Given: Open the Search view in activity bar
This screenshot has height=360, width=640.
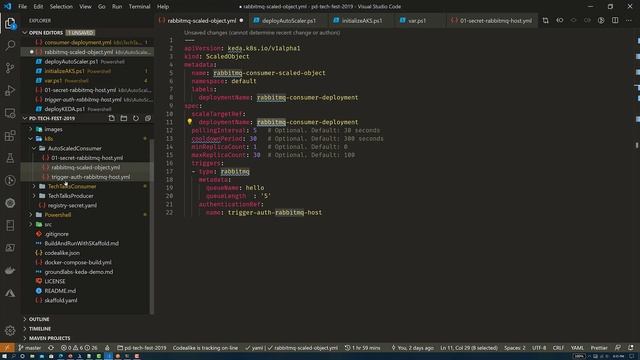Looking at the screenshot, I should (10, 45).
